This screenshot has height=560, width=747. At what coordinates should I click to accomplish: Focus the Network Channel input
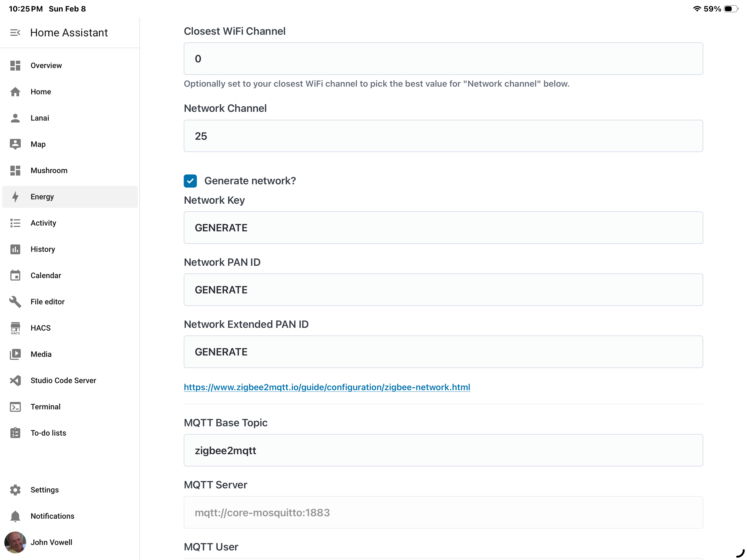point(443,136)
